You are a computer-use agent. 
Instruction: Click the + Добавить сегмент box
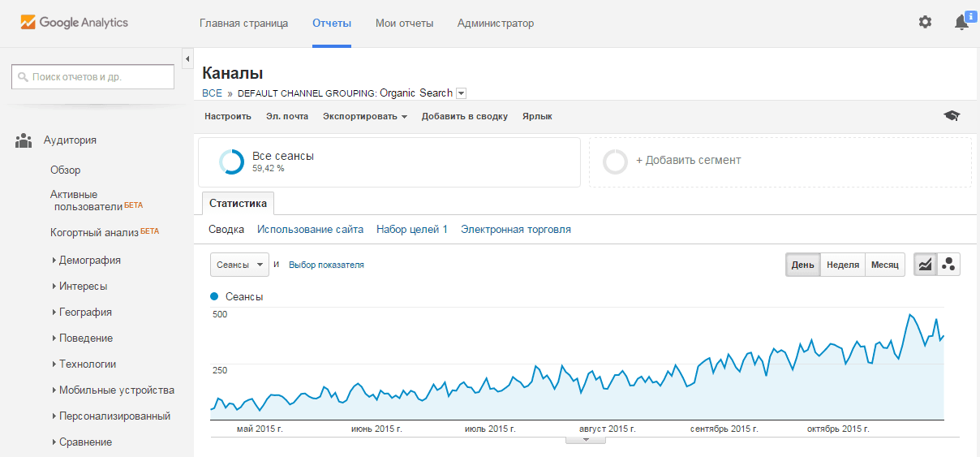(x=780, y=162)
